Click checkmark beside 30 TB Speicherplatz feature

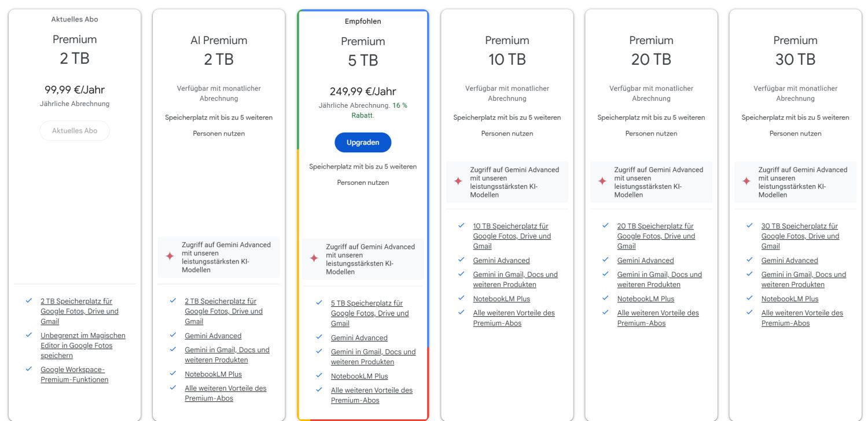pos(750,225)
